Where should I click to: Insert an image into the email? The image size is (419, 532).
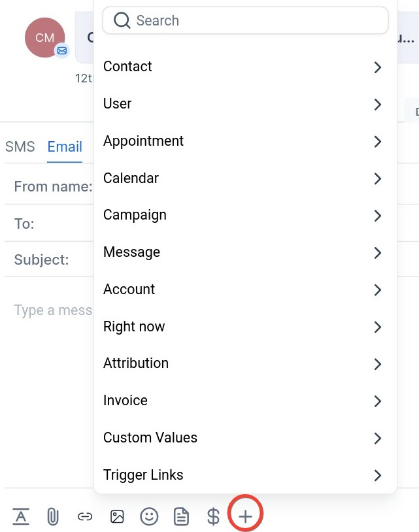(116, 516)
